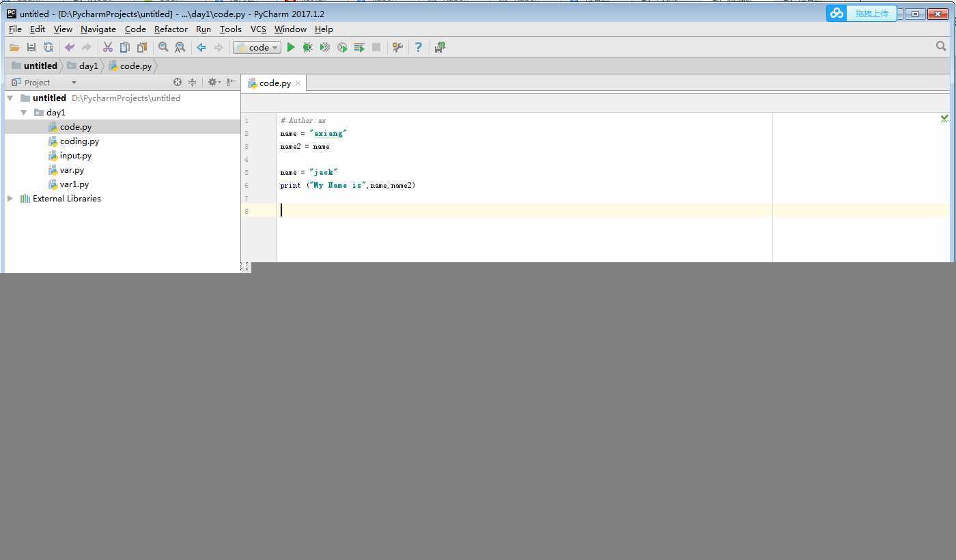Open the Navigate menu
The height and width of the screenshot is (560, 956).
click(98, 29)
